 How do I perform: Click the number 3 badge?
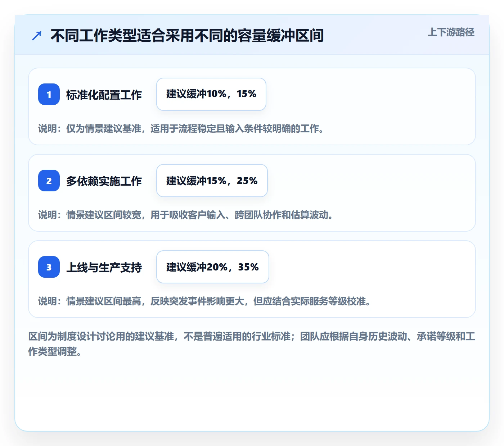pos(49,267)
